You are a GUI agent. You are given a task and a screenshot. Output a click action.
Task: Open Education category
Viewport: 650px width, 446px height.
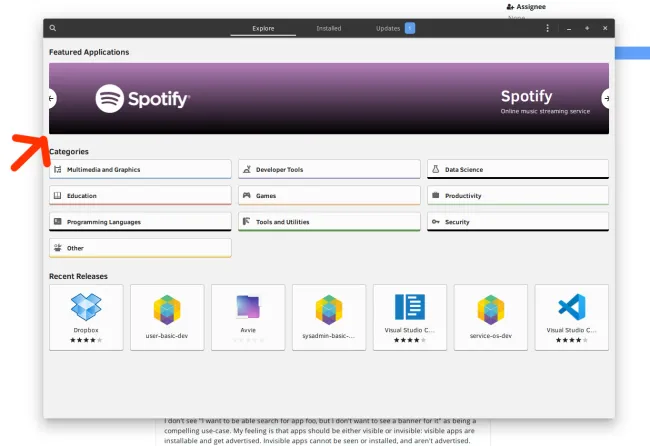[x=140, y=195]
